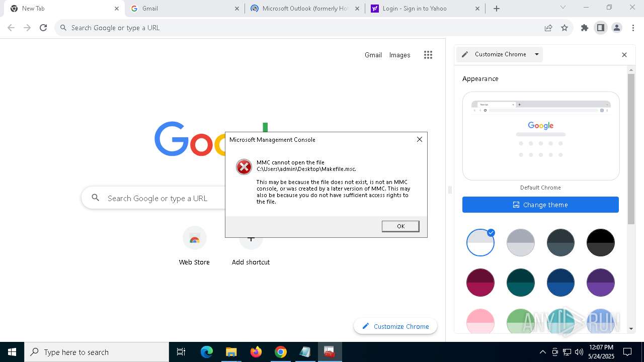Viewport: 644px width, 362px height.
Task: Open Task View on the taskbar
Action: (181, 352)
